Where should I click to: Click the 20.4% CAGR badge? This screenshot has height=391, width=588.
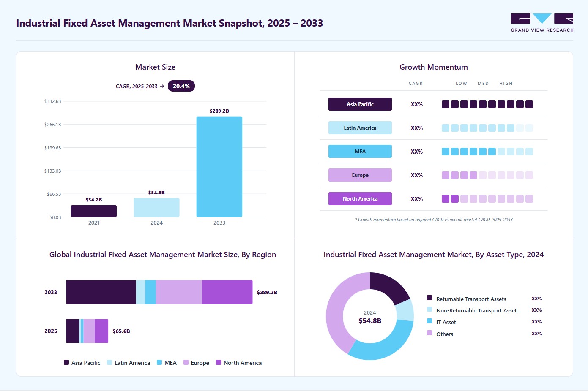[x=181, y=86]
